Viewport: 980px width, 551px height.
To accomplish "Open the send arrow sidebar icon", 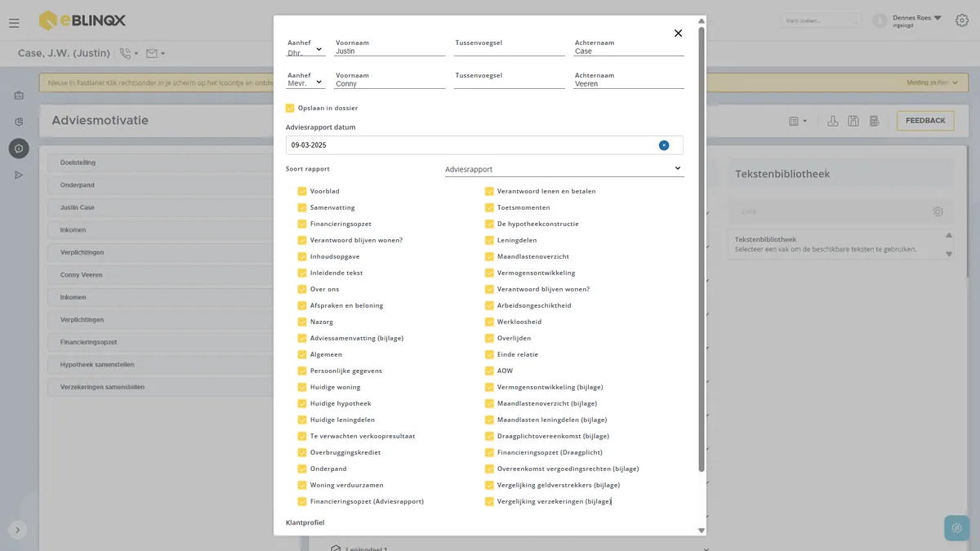I will click(x=19, y=175).
